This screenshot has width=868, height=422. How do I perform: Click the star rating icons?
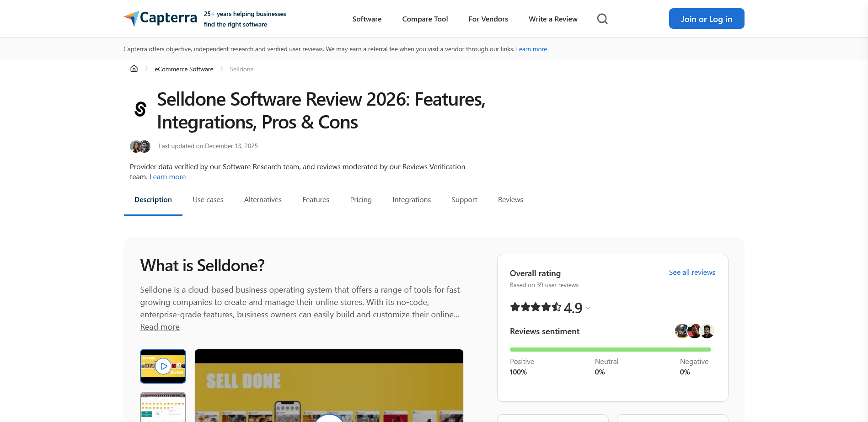pyautogui.click(x=536, y=307)
